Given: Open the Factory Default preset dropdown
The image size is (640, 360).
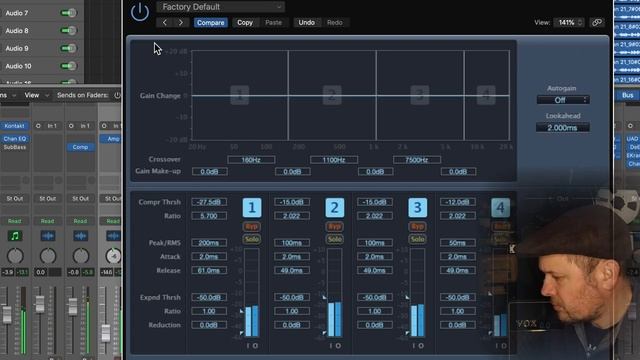Looking at the screenshot, I should 220,7.
